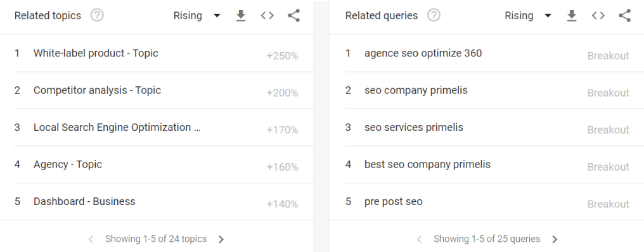
Task: Go to previous page of queries
Action: [420, 239]
